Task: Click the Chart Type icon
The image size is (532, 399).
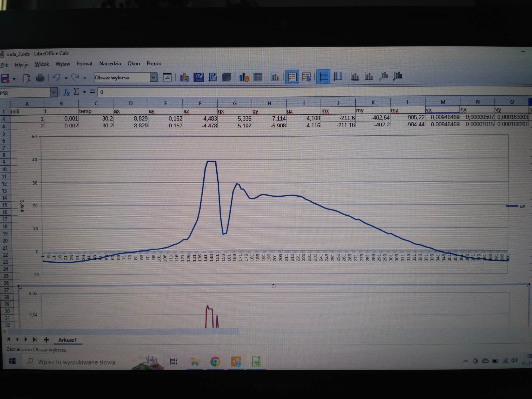Action: coord(184,77)
